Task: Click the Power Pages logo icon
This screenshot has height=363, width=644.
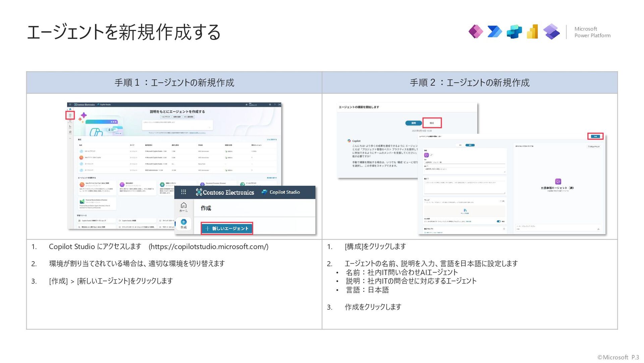Action: (x=551, y=32)
